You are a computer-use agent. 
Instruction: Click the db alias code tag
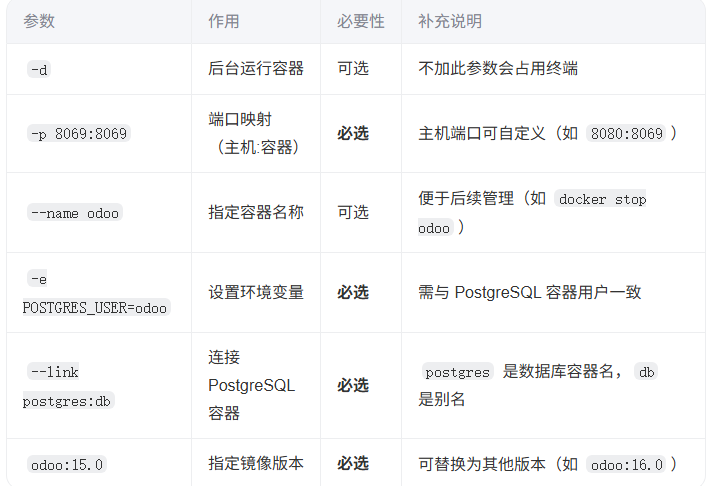(646, 372)
